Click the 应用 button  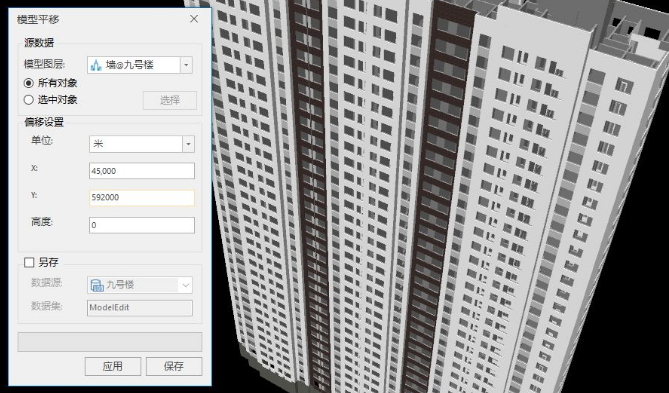(113, 367)
